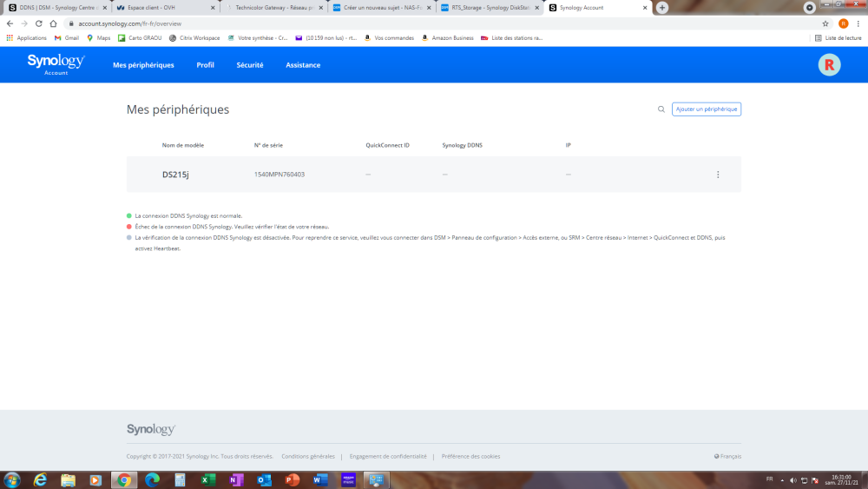The image size is (868, 489).
Task: Open Préférence des cookies link
Action: 470,456
